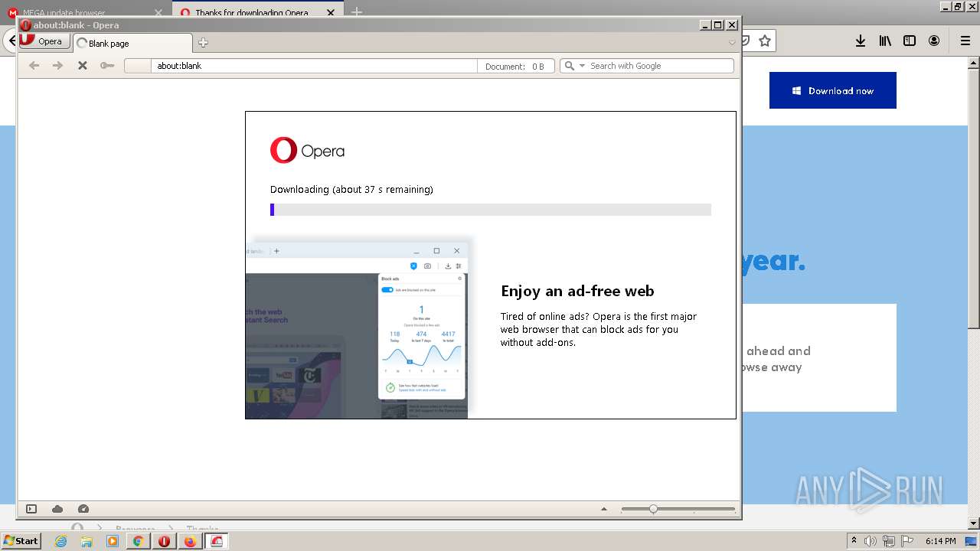Image resolution: width=980 pixels, height=551 pixels.
Task: Click the volume speaker tray icon
Action: coord(871,541)
